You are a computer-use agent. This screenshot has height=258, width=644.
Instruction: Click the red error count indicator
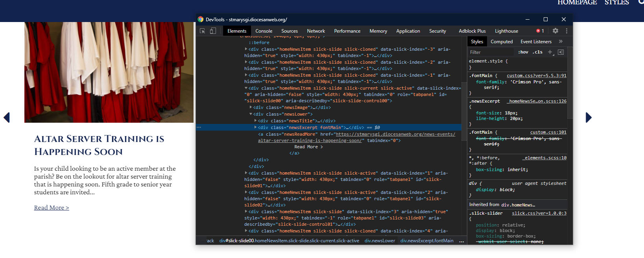point(540,31)
